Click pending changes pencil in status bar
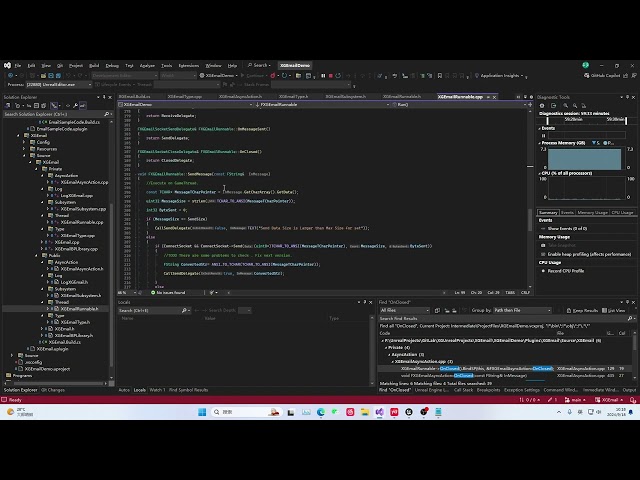The width and height of the screenshot is (640, 480). click(x=553, y=400)
